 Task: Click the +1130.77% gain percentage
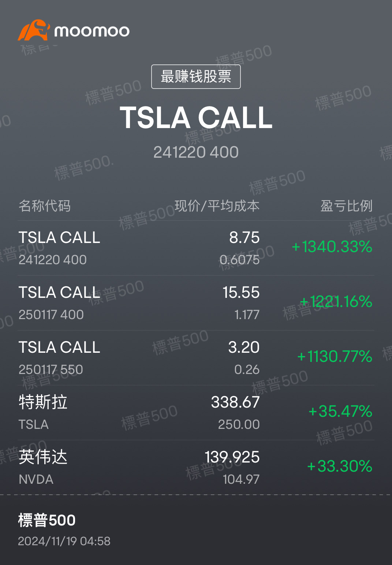[x=335, y=357]
